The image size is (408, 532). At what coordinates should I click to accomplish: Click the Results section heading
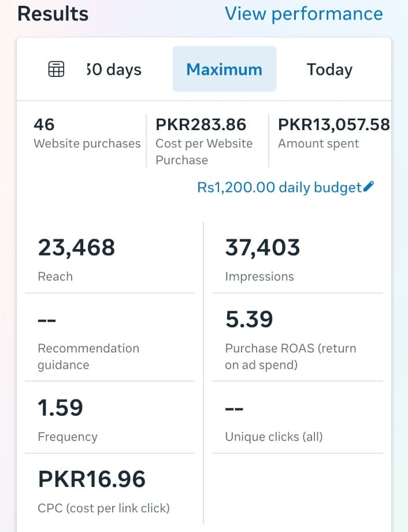tap(53, 14)
